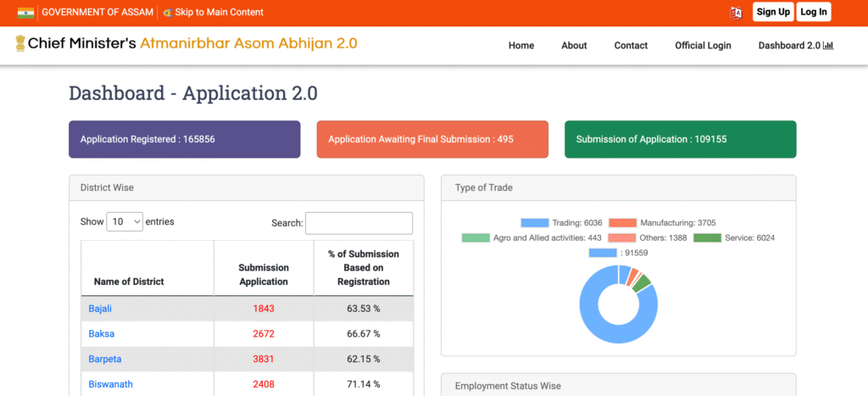Expand the Show entries dropdown
This screenshot has width=868, height=396.
click(125, 222)
